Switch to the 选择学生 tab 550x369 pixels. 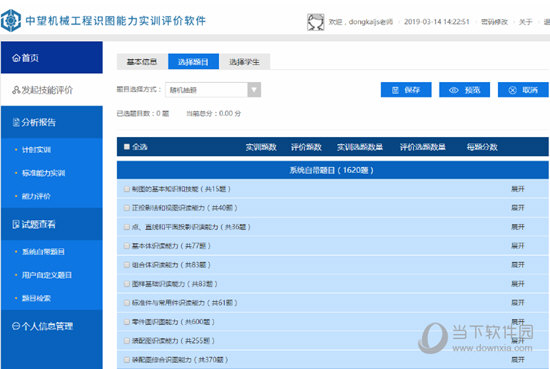pos(244,62)
